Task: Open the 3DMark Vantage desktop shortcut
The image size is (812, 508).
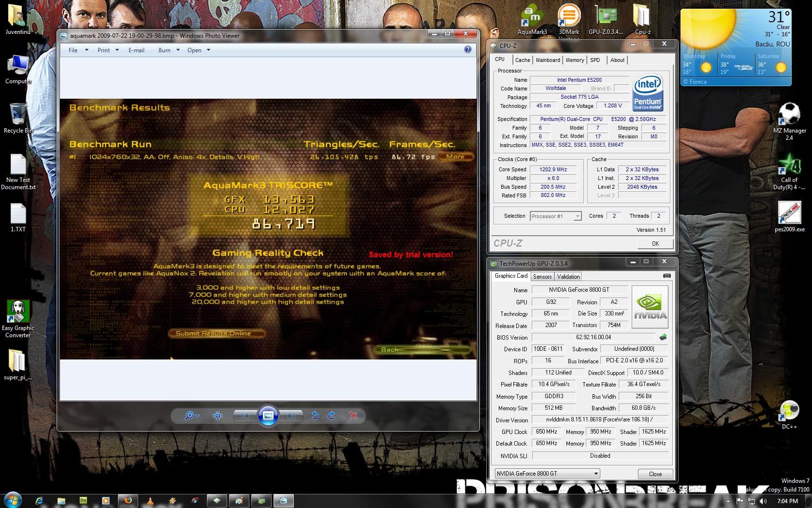Action: click(569, 20)
